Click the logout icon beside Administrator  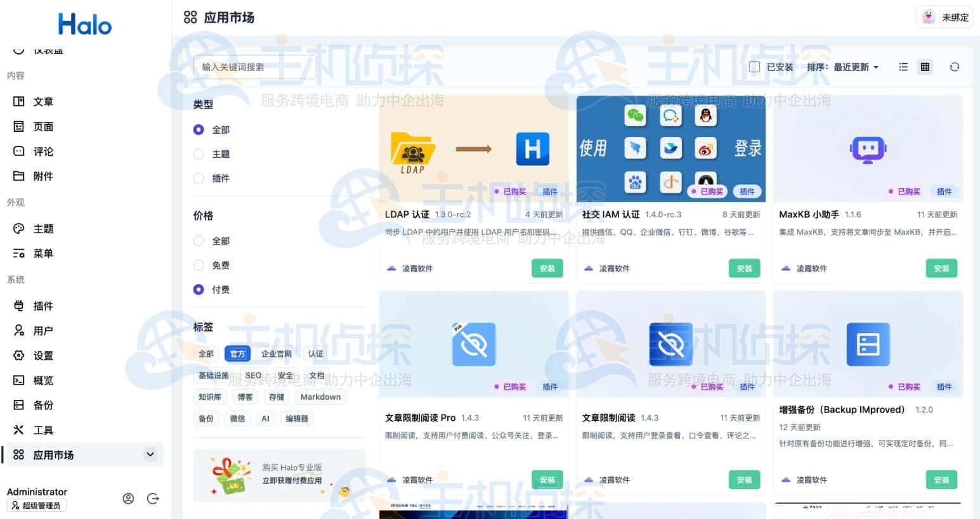pos(153,499)
